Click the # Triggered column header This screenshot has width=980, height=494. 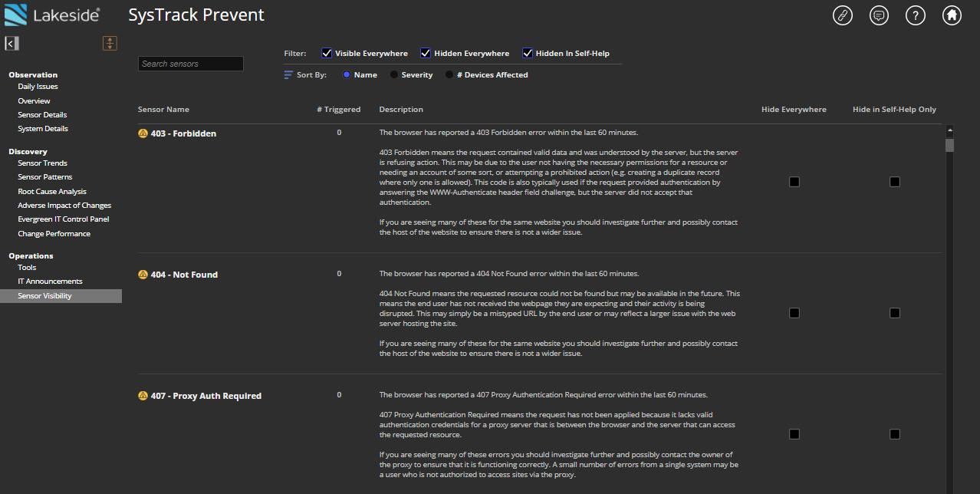pyautogui.click(x=339, y=110)
